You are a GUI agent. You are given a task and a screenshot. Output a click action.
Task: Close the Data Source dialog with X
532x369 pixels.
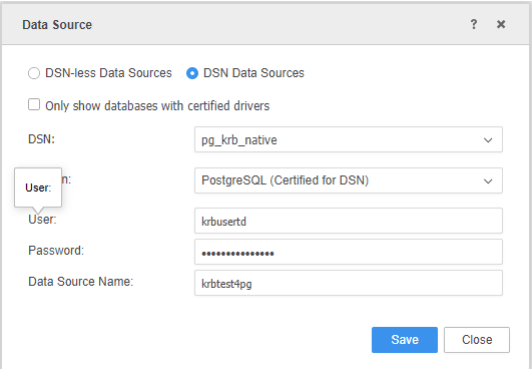501,24
